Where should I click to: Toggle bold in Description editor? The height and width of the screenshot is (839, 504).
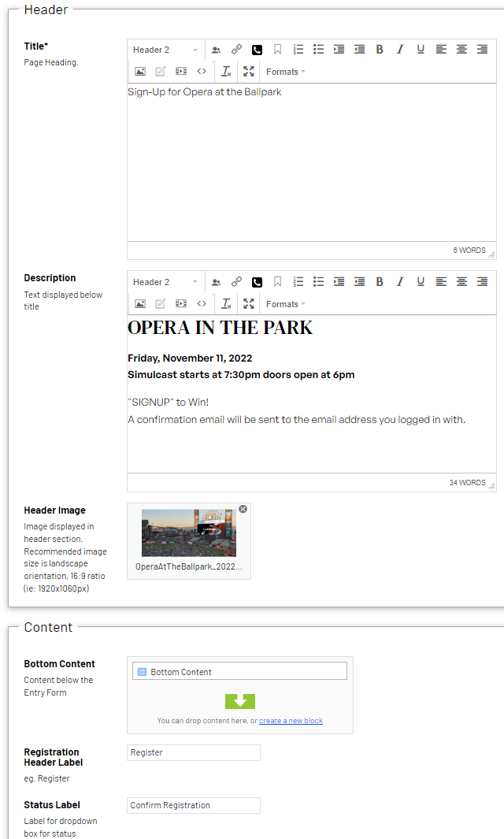click(380, 282)
